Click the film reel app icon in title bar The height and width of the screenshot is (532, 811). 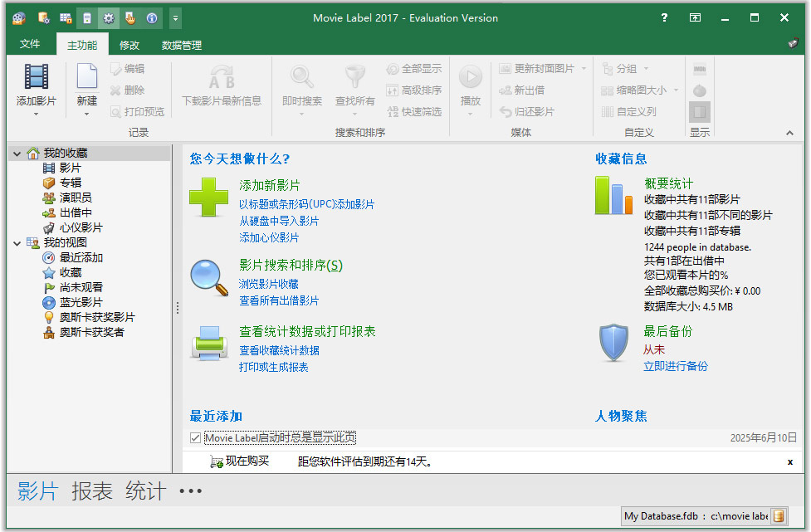tap(19, 18)
